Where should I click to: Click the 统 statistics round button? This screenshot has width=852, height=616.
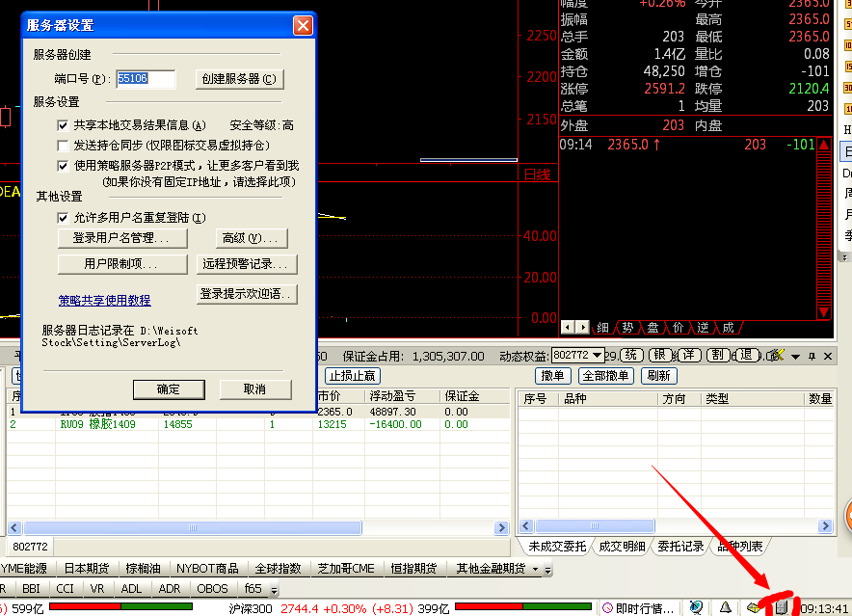coord(631,355)
